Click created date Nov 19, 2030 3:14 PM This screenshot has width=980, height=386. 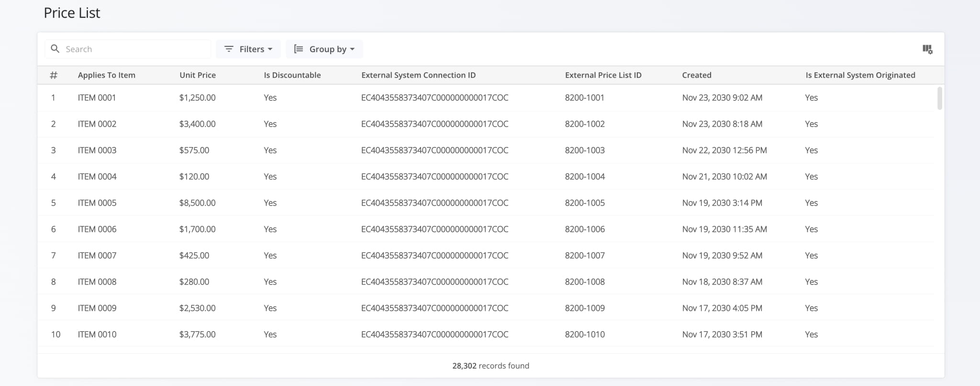tap(722, 203)
